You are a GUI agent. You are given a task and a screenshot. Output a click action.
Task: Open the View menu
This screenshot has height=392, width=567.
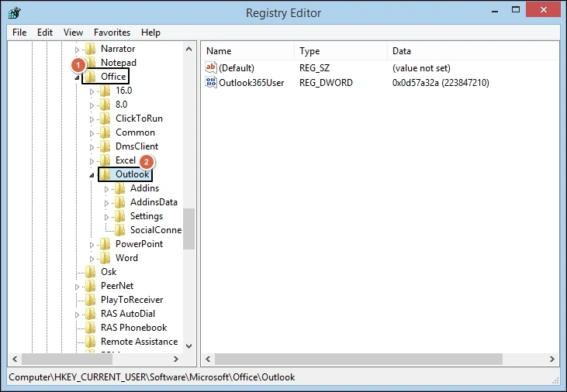coord(73,33)
